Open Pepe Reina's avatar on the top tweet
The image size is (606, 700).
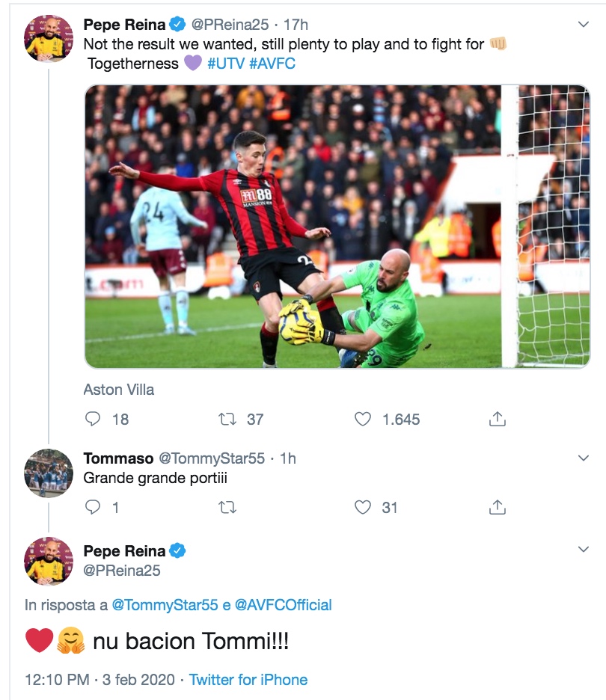[x=49, y=37]
